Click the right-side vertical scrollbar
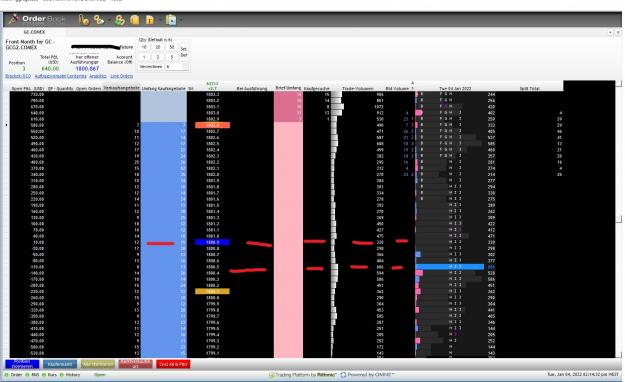Screen dimensions: 625x382 [x=619, y=219]
